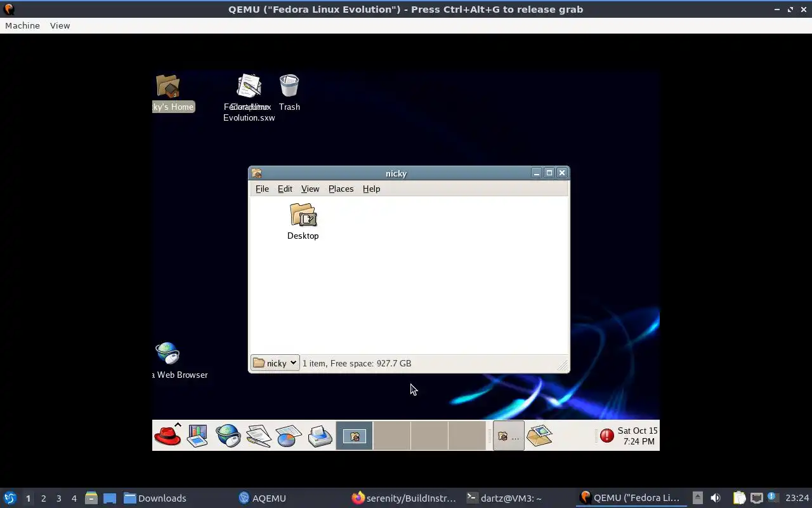Click the host update notification tray icon
The height and width of the screenshot is (508, 812).
click(x=772, y=497)
